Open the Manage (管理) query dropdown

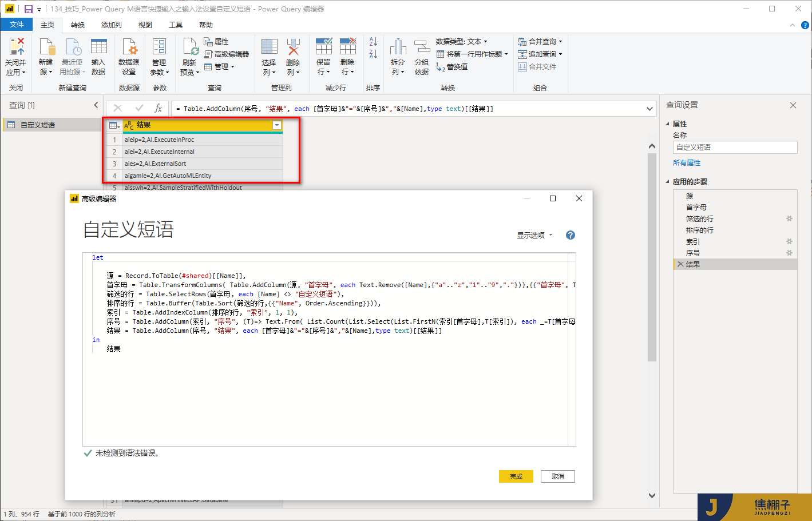point(219,67)
